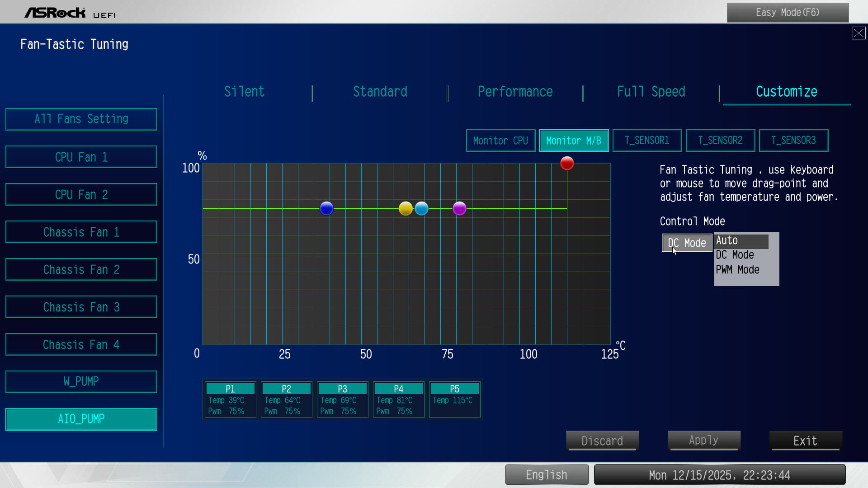Image resolution: width=868 pixels, height=488 pixels.
Task: Switch to the Full Speed preset tab
Action: point(651,92)
